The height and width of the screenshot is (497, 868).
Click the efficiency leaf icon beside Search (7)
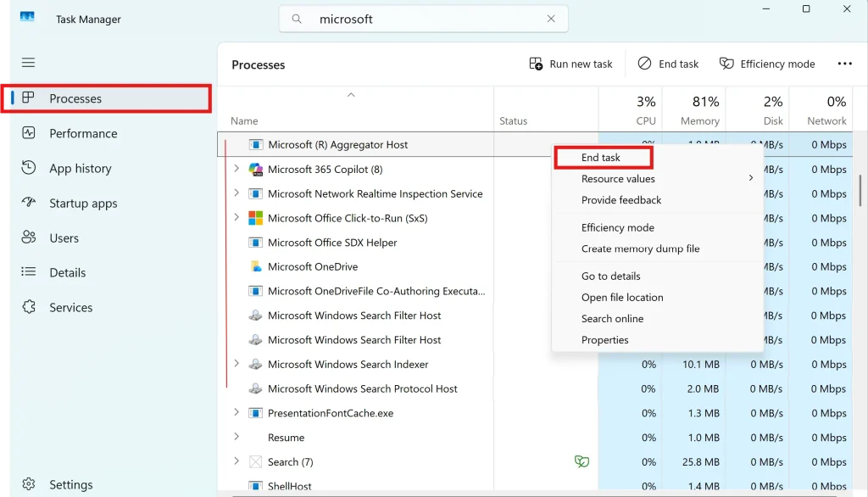[581, 461]
